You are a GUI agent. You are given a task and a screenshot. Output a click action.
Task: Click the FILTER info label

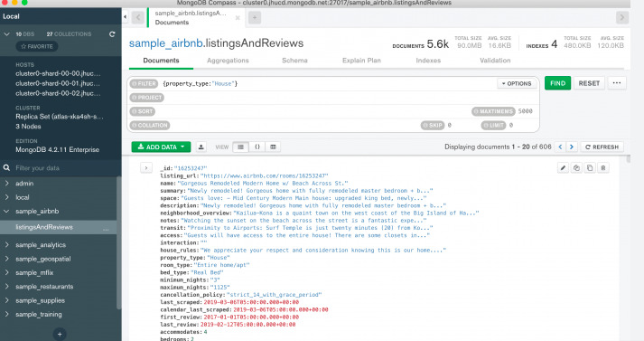(144, 83)
